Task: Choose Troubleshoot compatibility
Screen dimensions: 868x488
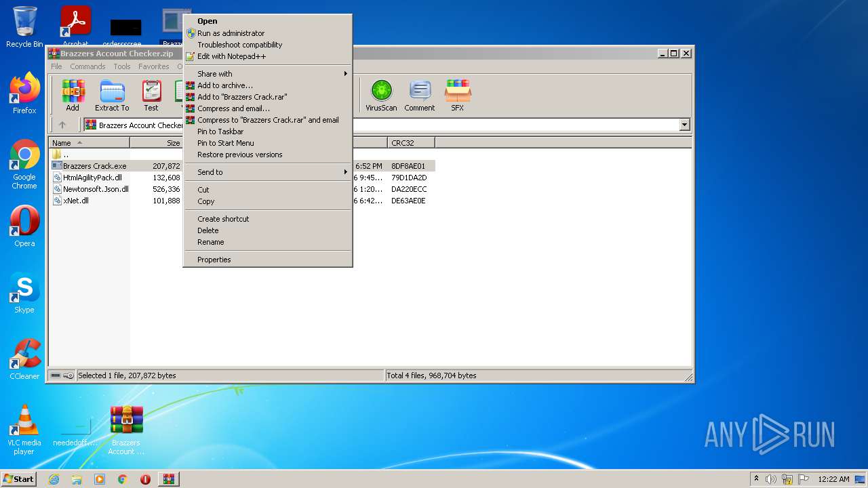Action: coord(268,45)
